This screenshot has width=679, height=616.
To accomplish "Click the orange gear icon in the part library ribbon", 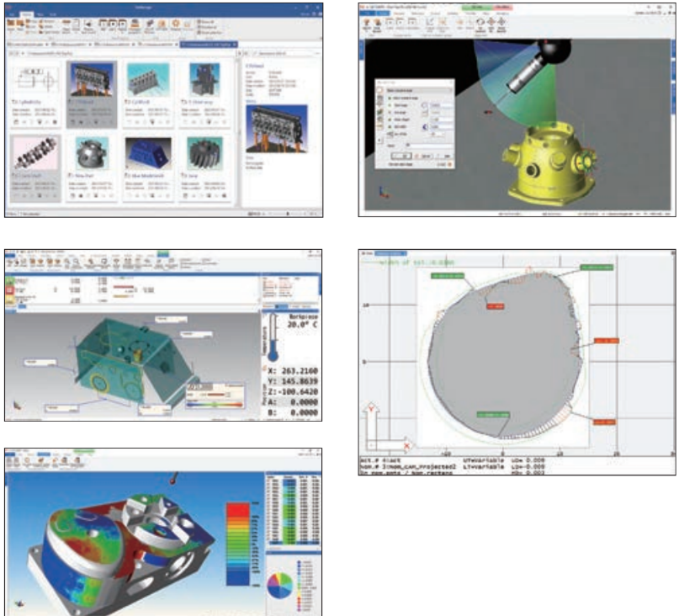I will coord(175,24).
